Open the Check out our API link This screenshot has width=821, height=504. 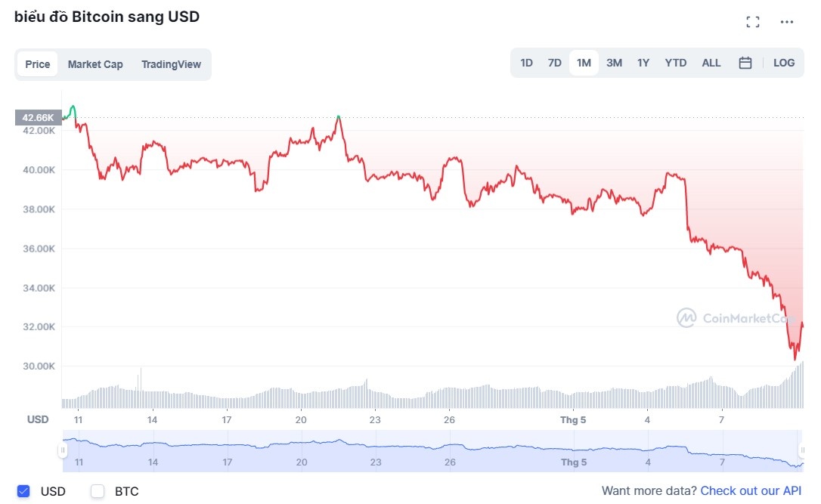pos(750,491)
